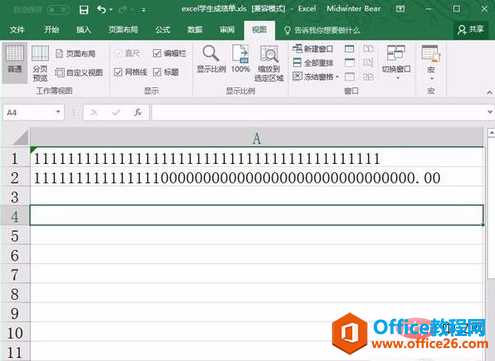Click the Split window icon
Screen dimensions: 495x361
(349, 49)
